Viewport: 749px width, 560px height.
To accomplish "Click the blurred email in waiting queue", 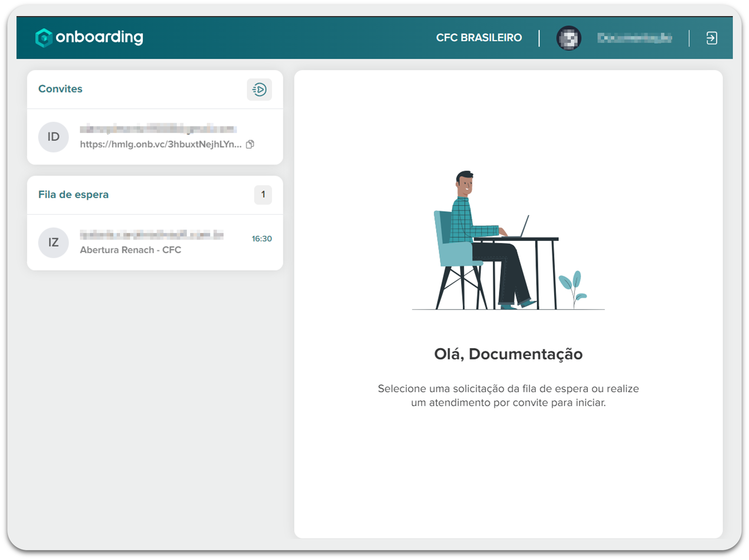I will pyautogui.click(x=151, y=234).
